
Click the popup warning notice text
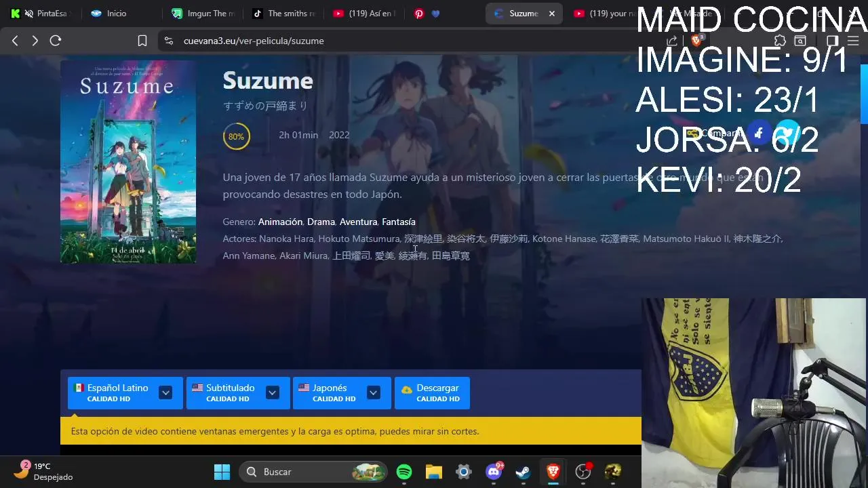(275, 431)
